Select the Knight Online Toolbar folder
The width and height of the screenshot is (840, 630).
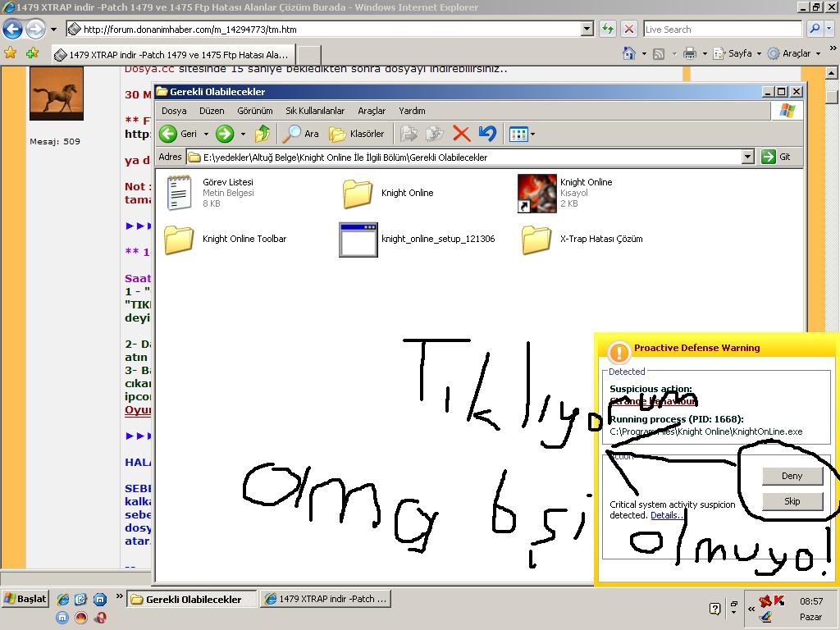(226, 239)
